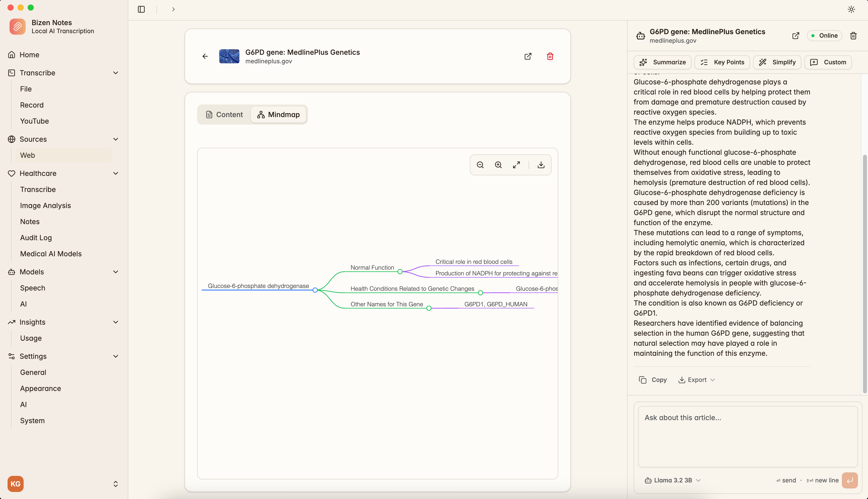This screenshot has height=499, width=868.
Task: Open the article in external browser
Action: tap(528, 56)
